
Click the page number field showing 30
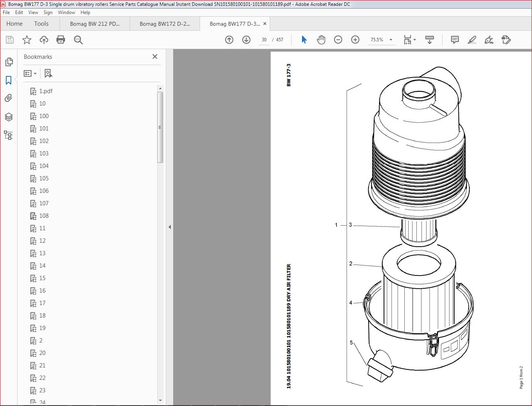coord(264,40)
